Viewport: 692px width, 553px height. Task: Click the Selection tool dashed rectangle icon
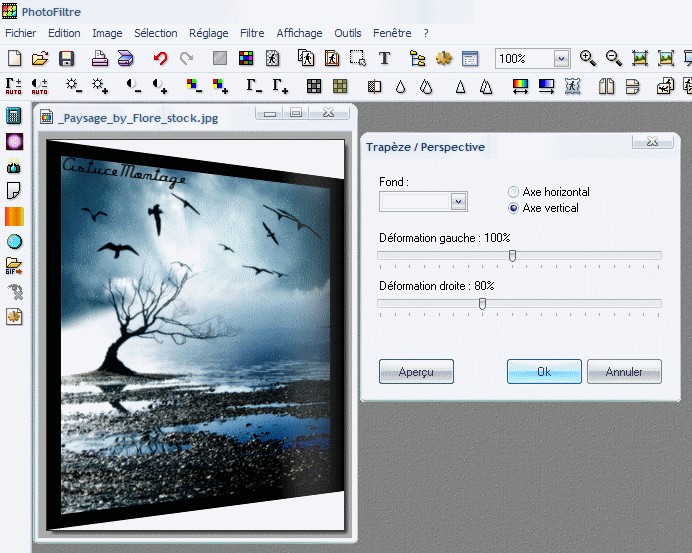[358, 58]
